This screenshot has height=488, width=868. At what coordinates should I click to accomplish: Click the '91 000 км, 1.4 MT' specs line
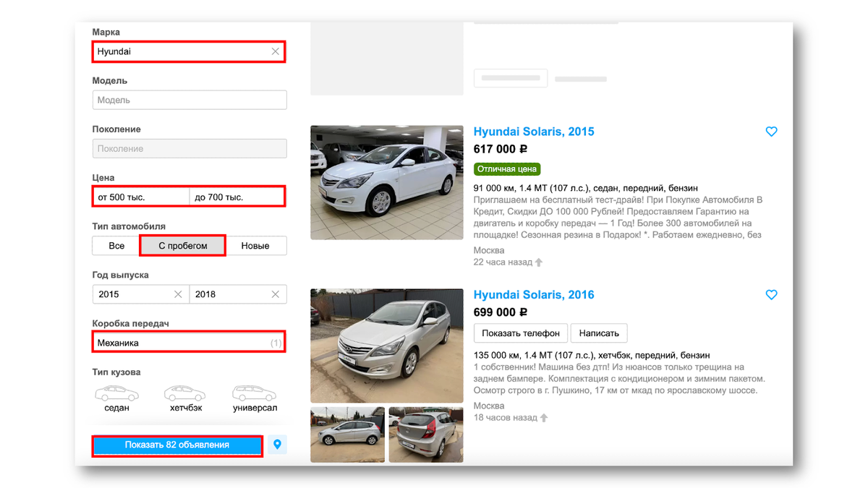[586, 188]
